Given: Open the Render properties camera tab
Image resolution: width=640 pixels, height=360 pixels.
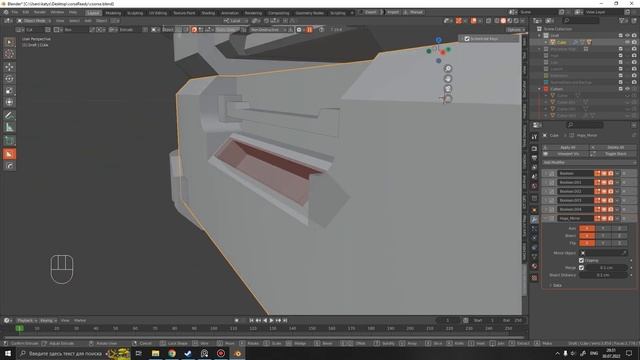Looking at the screenshot, I should [534, 149].
